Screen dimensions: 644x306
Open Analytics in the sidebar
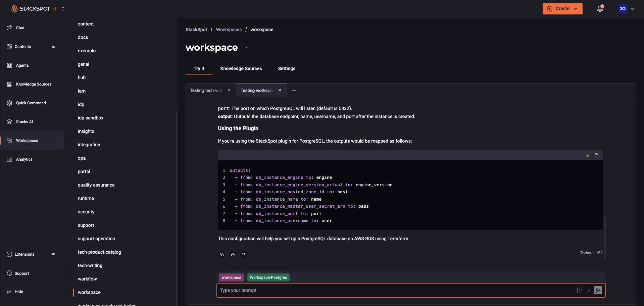[x=24, y=159]
